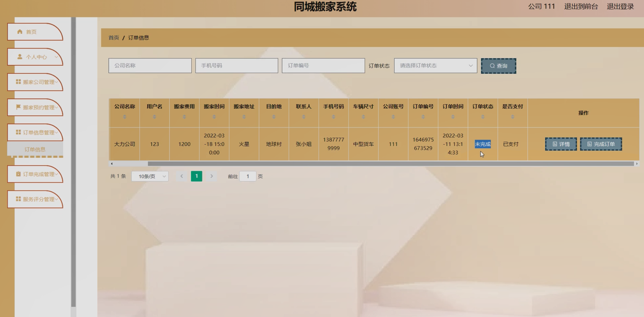The image size is (644, 317).
Task: Focus the 前往 page number field
Action: [x=248, y=176]
